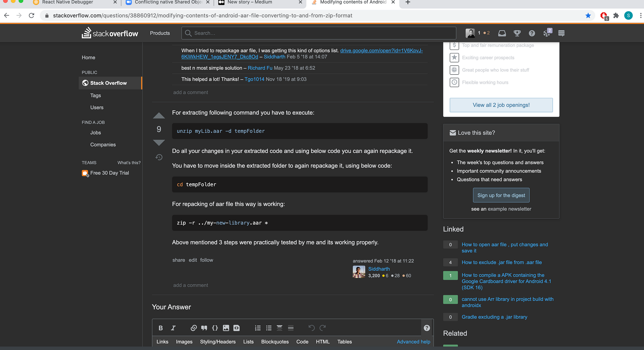The height and width of the screenshot is (350, 644).
Task: Click the Italic formatting icon
Action: (x=173, y=328)
